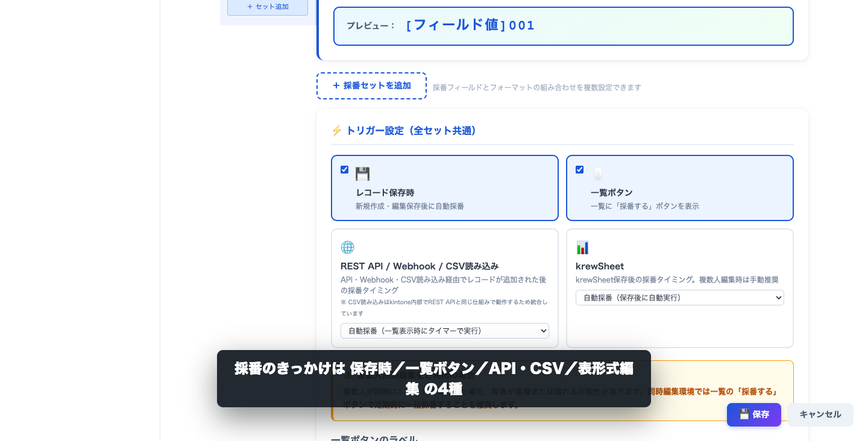The width and height of the screenshot is (868, 441).
Task: Click the 採番セットを追加 dashed button
Action: 371,86
